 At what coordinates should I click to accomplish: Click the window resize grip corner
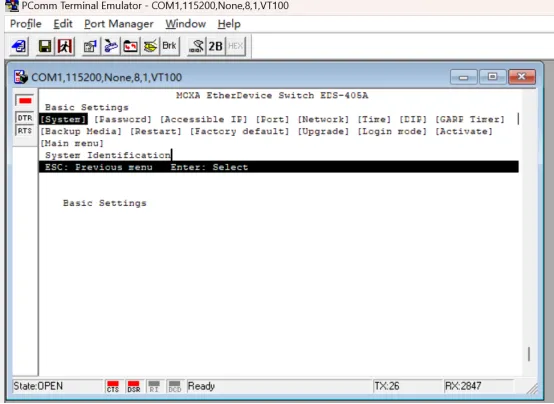pyautogui.click(x=532, y=388)
